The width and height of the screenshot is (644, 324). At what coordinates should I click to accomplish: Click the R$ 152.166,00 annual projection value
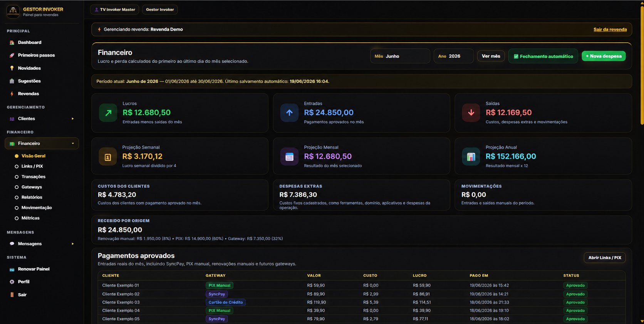tap(511, 156)
